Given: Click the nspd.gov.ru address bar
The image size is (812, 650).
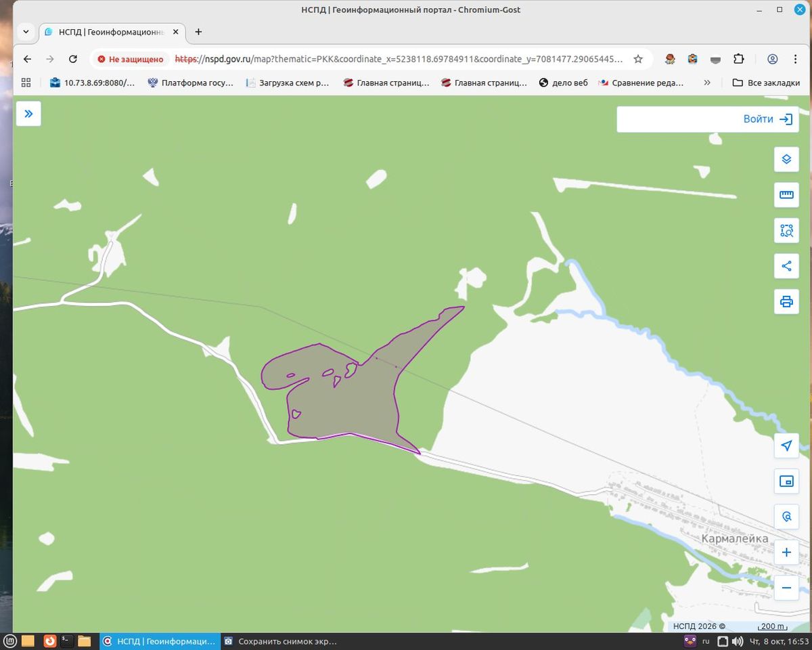Looking at the screenshot, I should [399, 59].
